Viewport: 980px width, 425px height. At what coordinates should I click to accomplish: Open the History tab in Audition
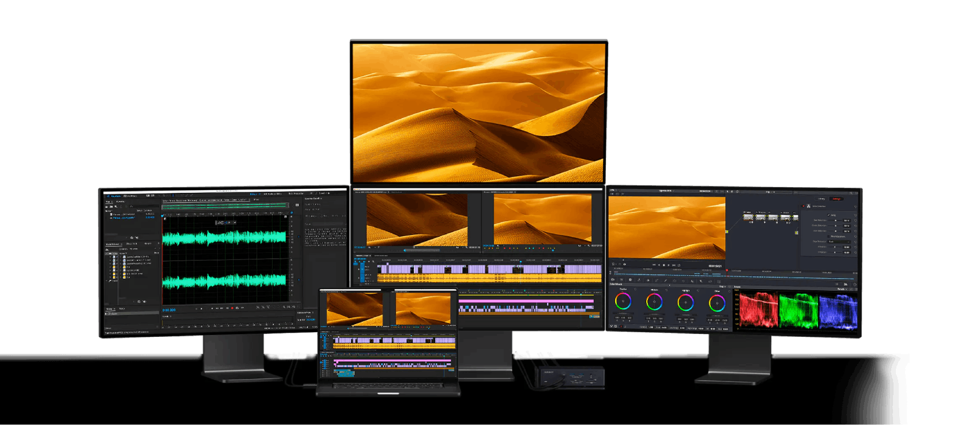pos(110,309)
